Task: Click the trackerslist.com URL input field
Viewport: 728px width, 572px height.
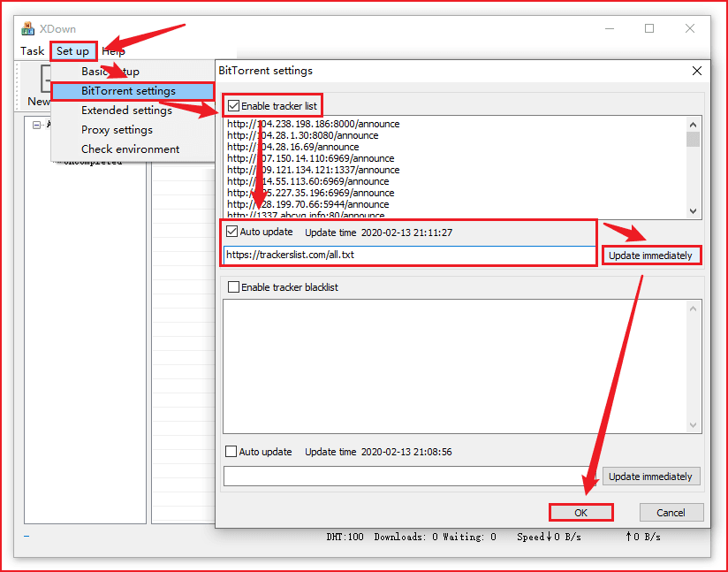Action: (x=409, y=255)
